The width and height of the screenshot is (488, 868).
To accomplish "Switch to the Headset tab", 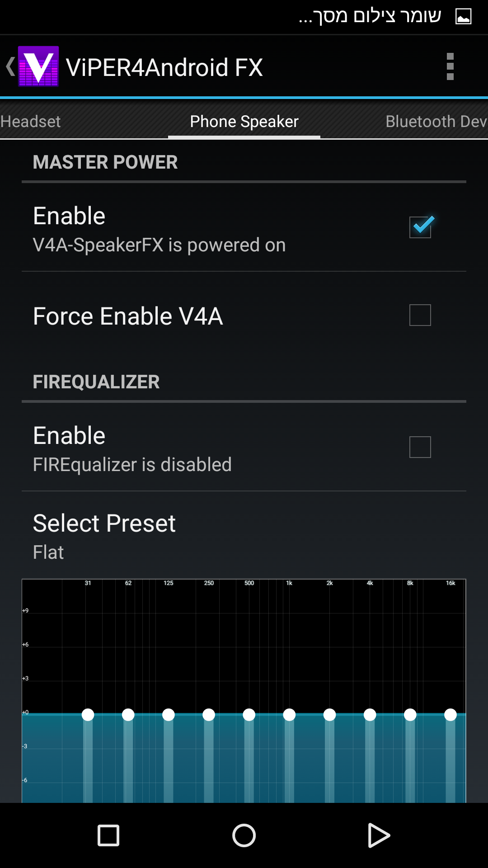I will [31, 122].
